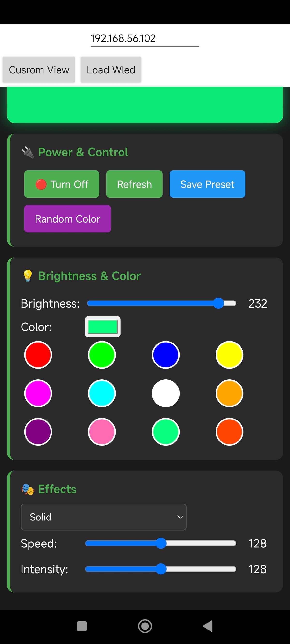Switch to Cusrom View
The height and width of the screenshot is (644, 290).
pos(39,70)
